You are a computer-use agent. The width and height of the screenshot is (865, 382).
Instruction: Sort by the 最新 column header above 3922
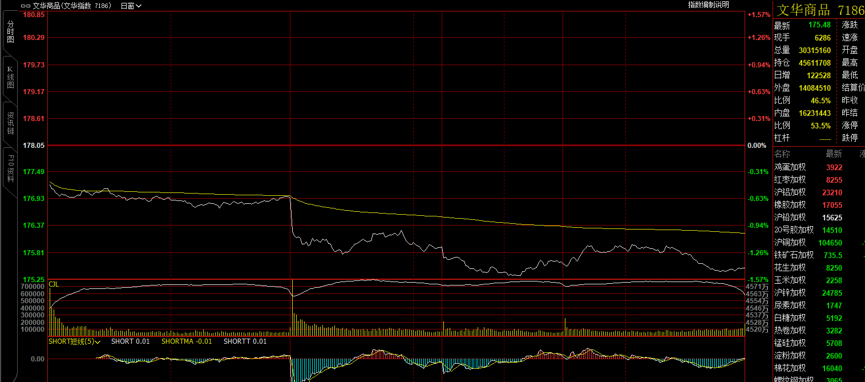tap(834, 153)
